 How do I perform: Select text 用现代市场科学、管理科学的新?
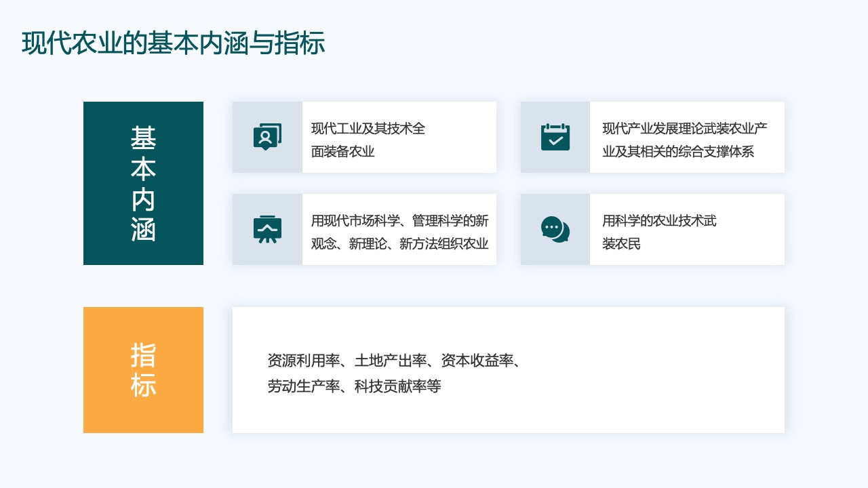400,220
